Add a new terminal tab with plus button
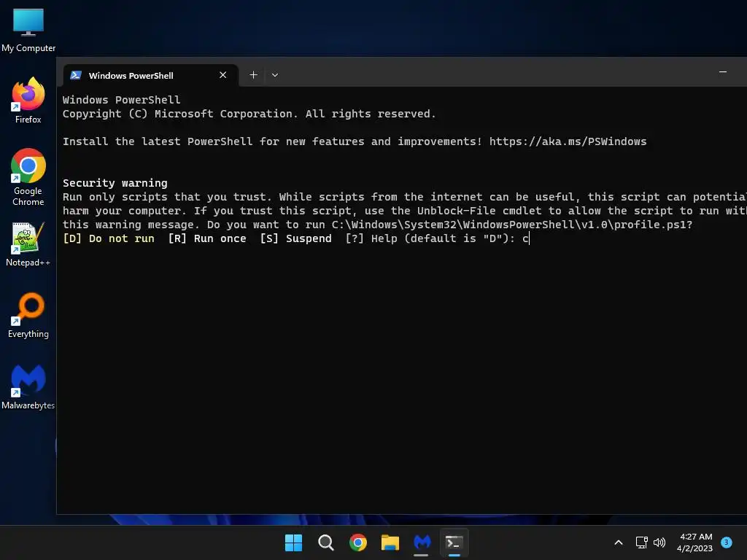The image size is (747, 560). tap(253, 75)
